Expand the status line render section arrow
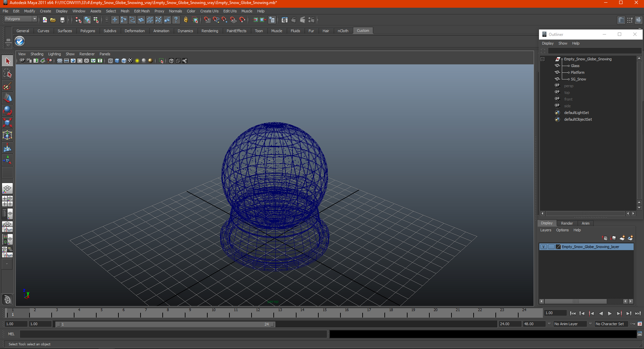Viewport: 644px width, 349px height. 318,20
